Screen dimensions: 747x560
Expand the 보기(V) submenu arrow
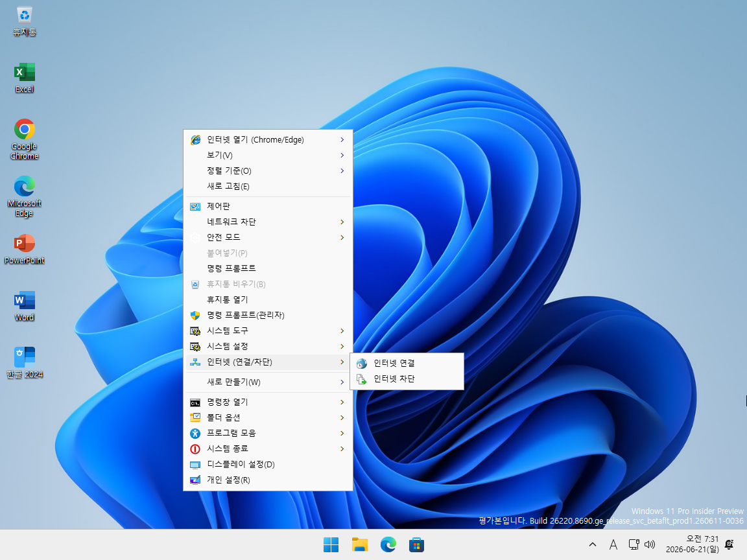(342, 156)
